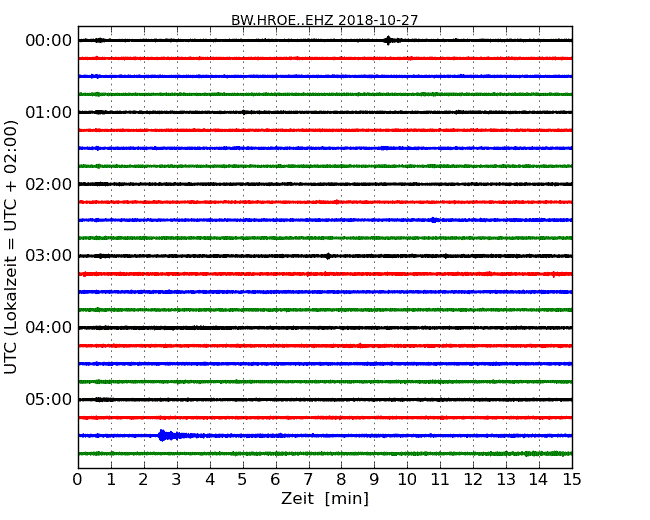Screen dimensions: 650x520
Task: Click the x-axis tick label 0
Action: tap(78, 479)
